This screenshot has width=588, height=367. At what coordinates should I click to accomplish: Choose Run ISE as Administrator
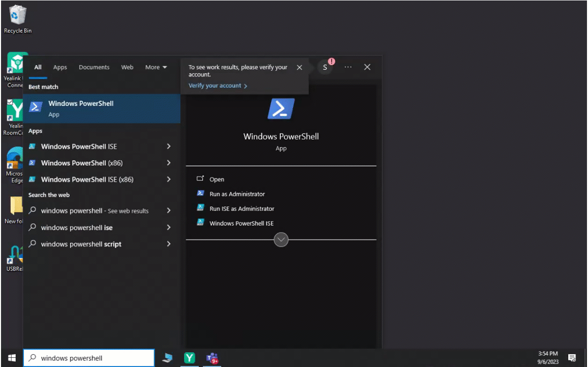click(x=242, y=208)
